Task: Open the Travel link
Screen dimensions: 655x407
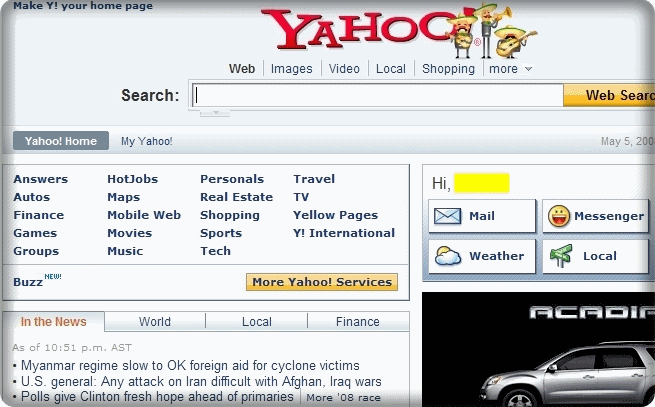Action: pos(314,179)
